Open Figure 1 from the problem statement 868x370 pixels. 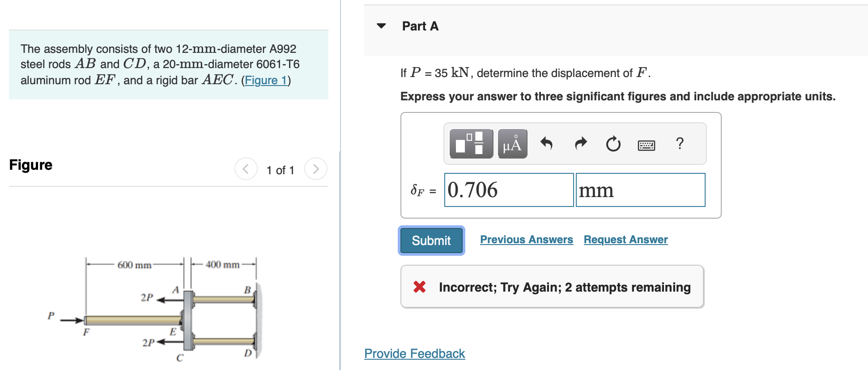coord(265,80)
